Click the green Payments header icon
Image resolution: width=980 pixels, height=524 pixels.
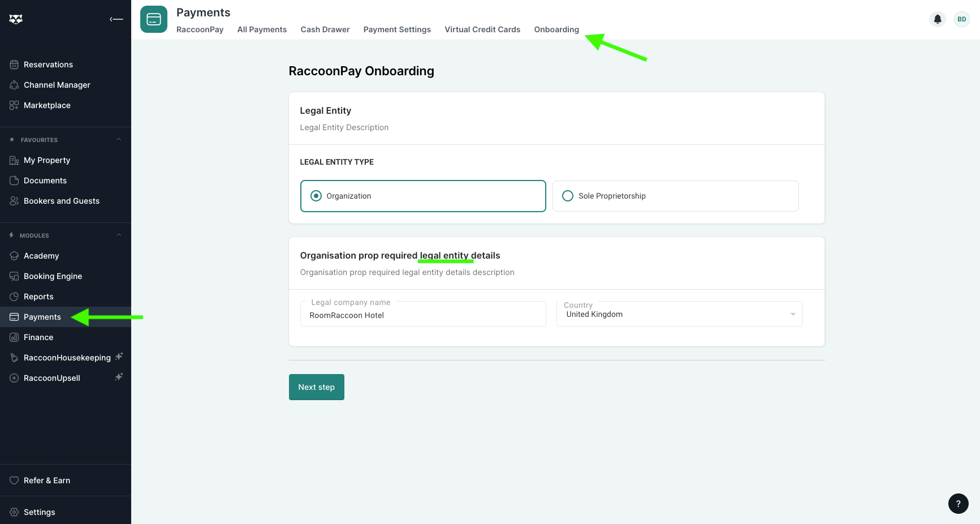pyautogui.click(x=154, y=19)
